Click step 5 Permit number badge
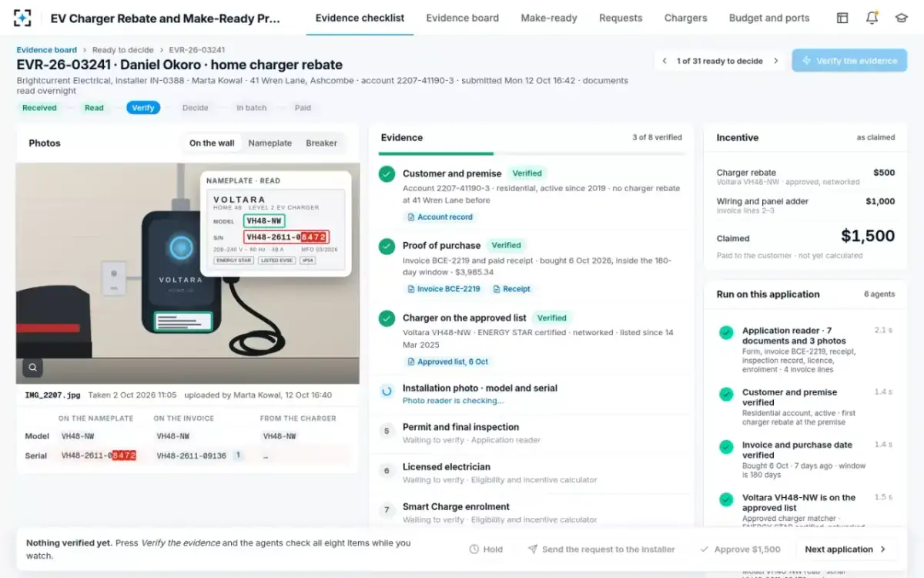The image size is (924, 578). [387, 432]
